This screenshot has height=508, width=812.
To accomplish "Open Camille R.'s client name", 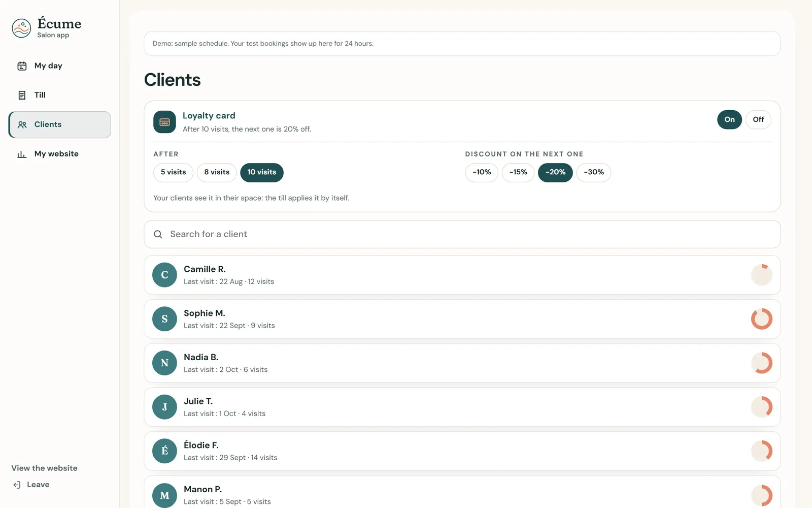I will click(205, 269).
